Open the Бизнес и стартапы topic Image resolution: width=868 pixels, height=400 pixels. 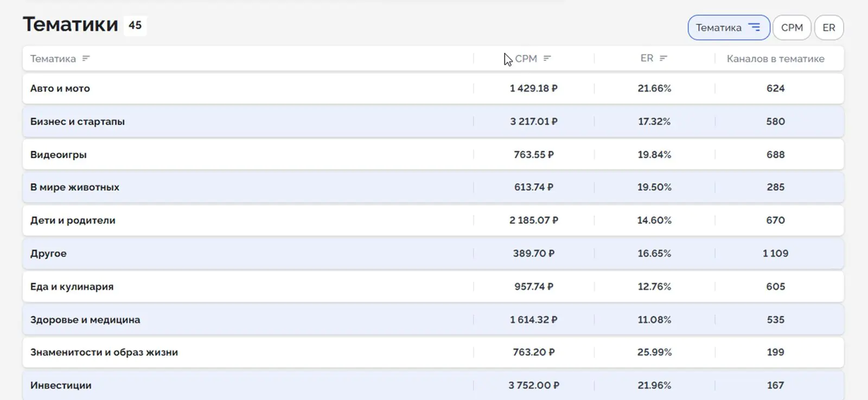[x=78, y=121]
